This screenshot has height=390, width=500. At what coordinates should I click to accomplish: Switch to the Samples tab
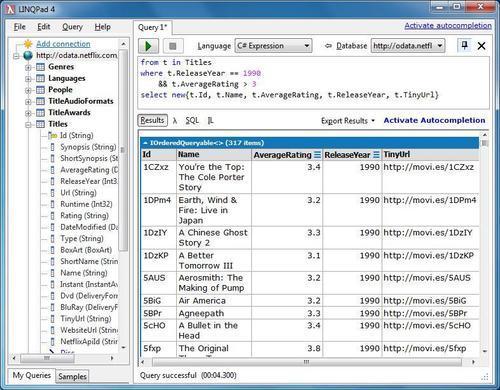point(72,376)
